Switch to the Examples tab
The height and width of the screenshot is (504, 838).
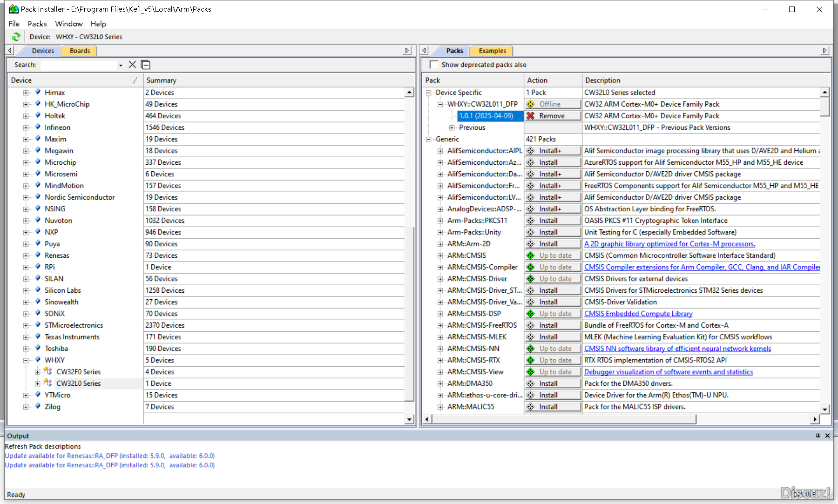(492, 51)
